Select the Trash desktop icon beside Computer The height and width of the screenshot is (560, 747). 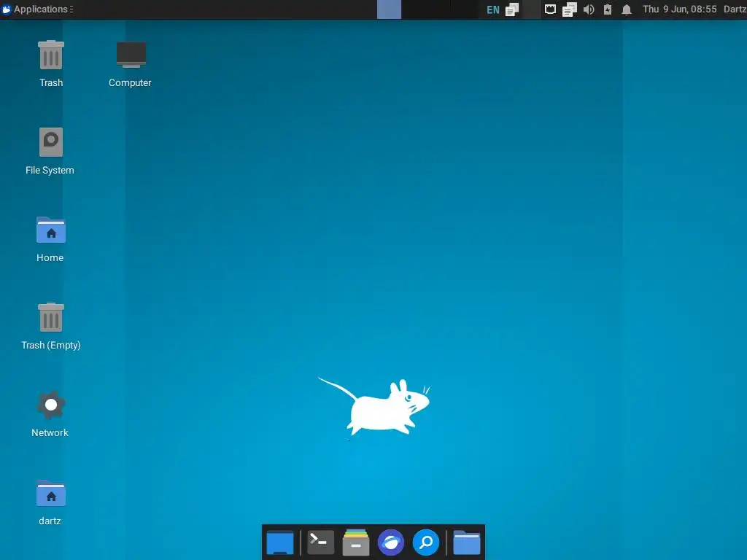pos(51,64)
